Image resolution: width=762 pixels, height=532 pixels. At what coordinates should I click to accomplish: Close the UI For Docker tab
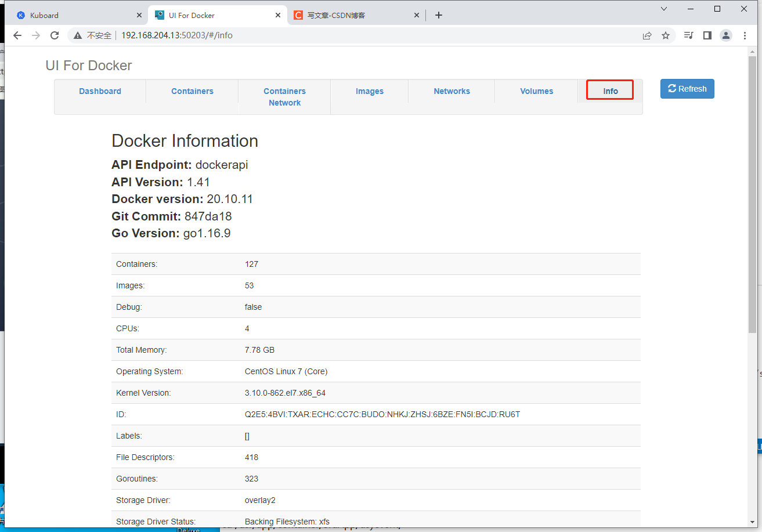pyautogui.click(x=278, y=15)
